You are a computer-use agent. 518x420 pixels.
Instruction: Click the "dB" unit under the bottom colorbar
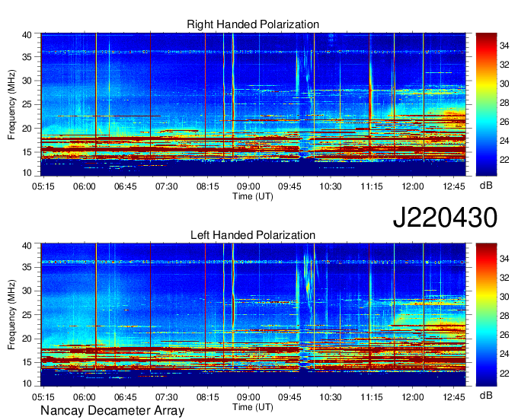[486, 395]
